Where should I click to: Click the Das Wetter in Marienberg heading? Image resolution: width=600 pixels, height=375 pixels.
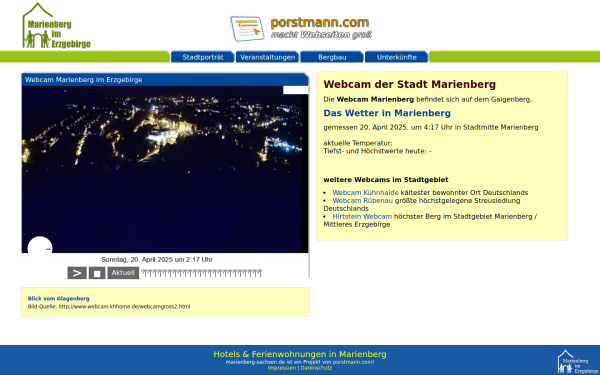click(x=387, y=113)
